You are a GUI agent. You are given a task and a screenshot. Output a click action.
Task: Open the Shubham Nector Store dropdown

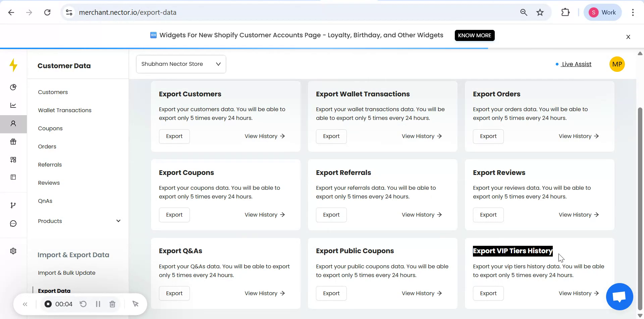pyautogui.click(x=181, y=64)
